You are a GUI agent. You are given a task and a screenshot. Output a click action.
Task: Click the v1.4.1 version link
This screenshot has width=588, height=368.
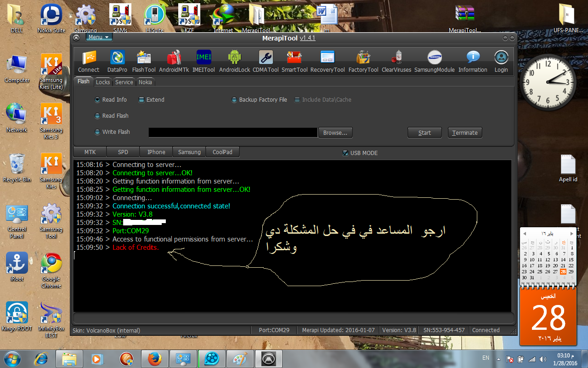click(308, 38)
